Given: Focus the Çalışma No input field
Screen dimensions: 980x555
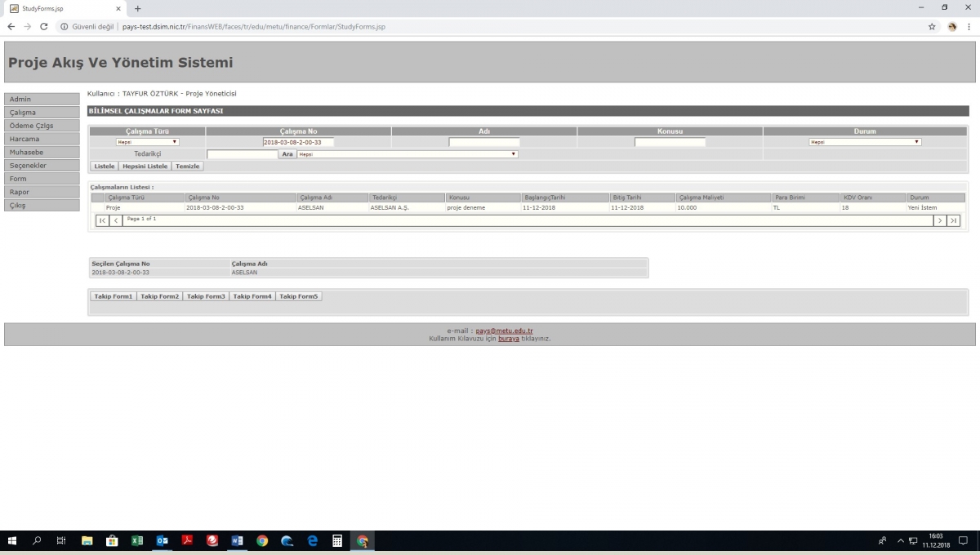Looking at the screenshot, I should (x=298, y=142).
